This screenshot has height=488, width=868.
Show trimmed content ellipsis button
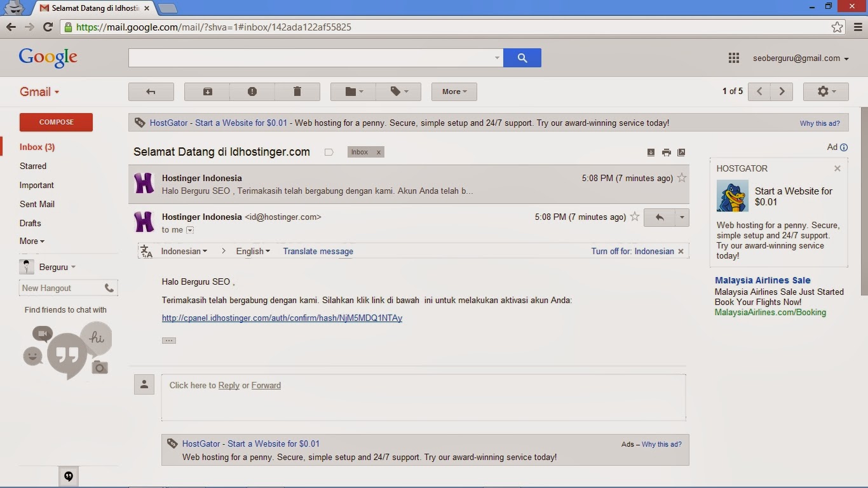(168, 341)
